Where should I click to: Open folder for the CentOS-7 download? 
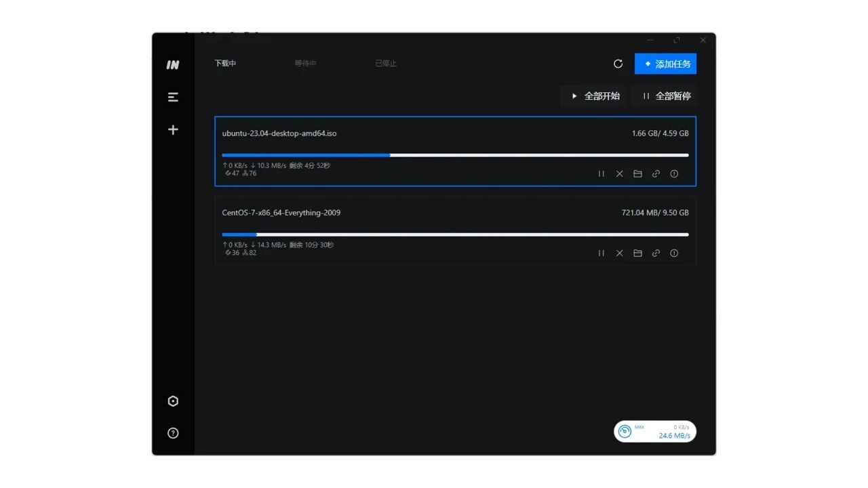pos(637,253)
